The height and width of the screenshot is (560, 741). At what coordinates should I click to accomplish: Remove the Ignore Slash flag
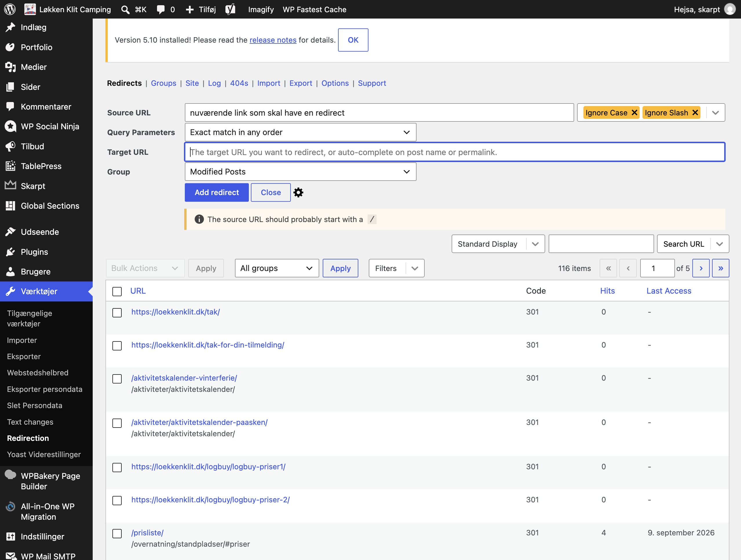click(x=695, y=112)
